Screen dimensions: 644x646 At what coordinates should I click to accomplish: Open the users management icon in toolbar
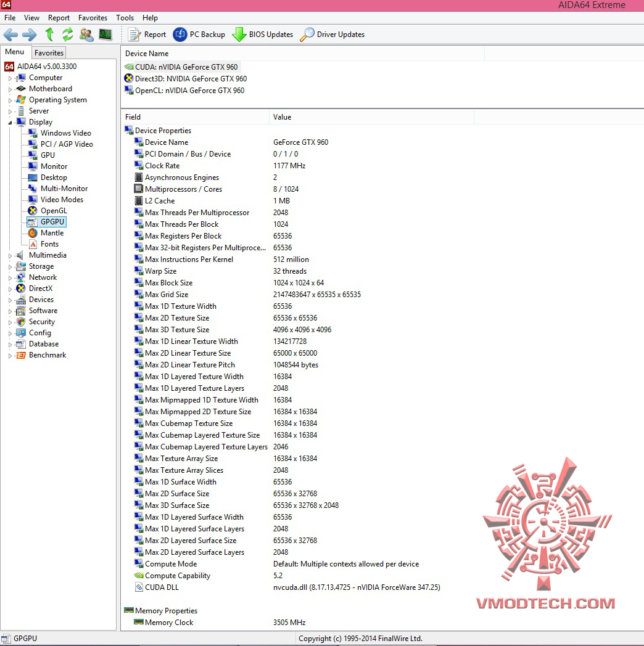point(86,35)
